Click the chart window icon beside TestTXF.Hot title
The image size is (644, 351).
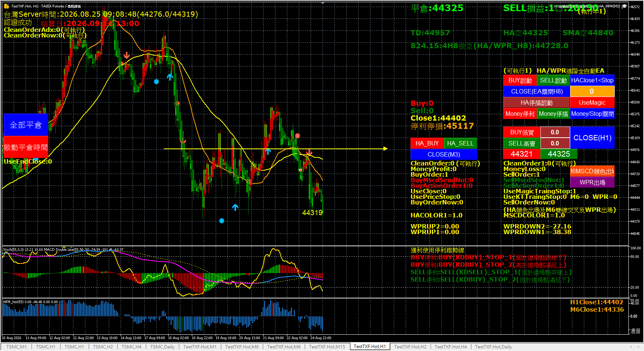point(6,6)
